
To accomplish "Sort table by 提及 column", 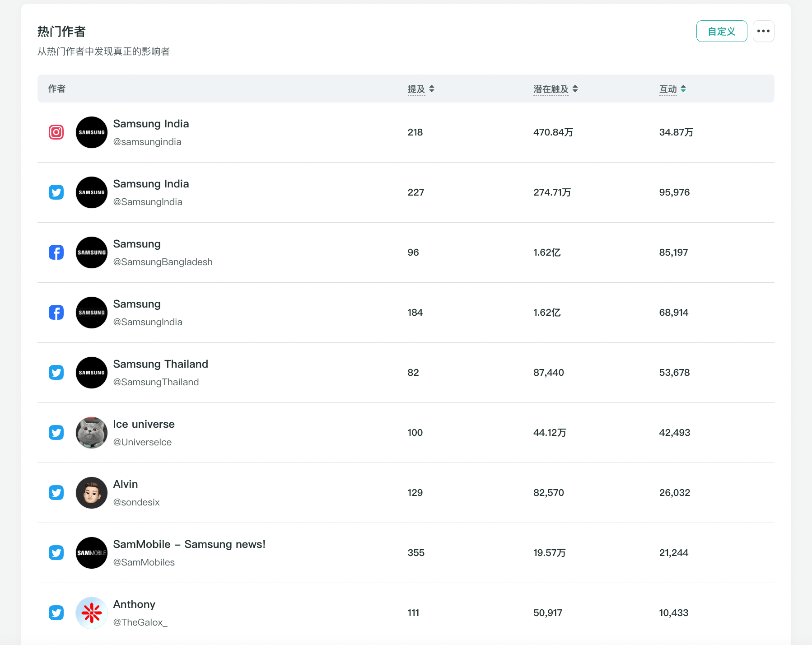I will coord(431,89).
